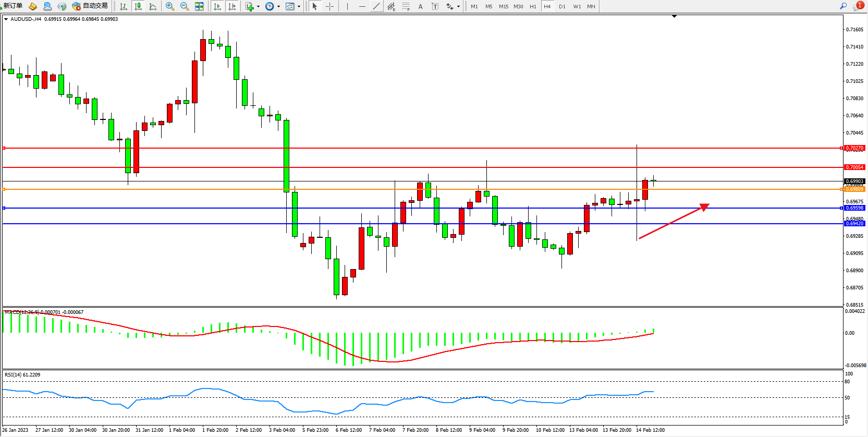Click the search magnifier icon at top right
The width and height of the screenshot is (868, 437).
pos(843,6)
